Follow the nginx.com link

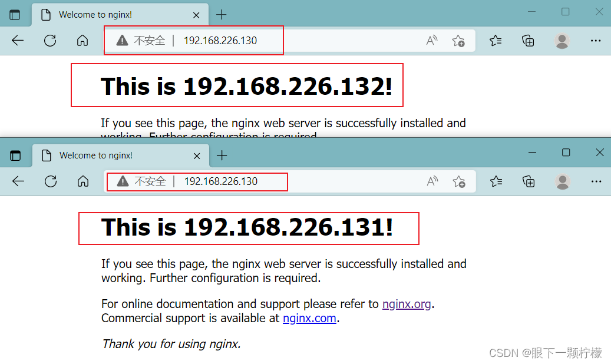pyautogui.click(x=309, y=318)
